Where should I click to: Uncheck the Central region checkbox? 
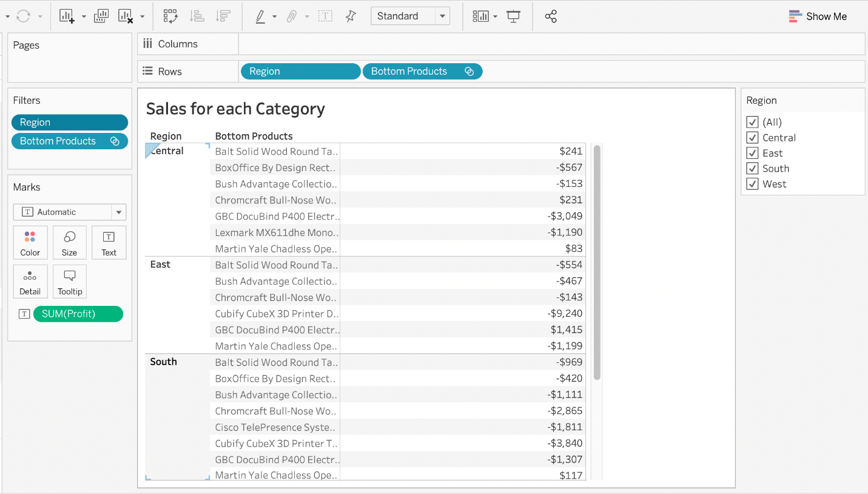coord(753,138)
